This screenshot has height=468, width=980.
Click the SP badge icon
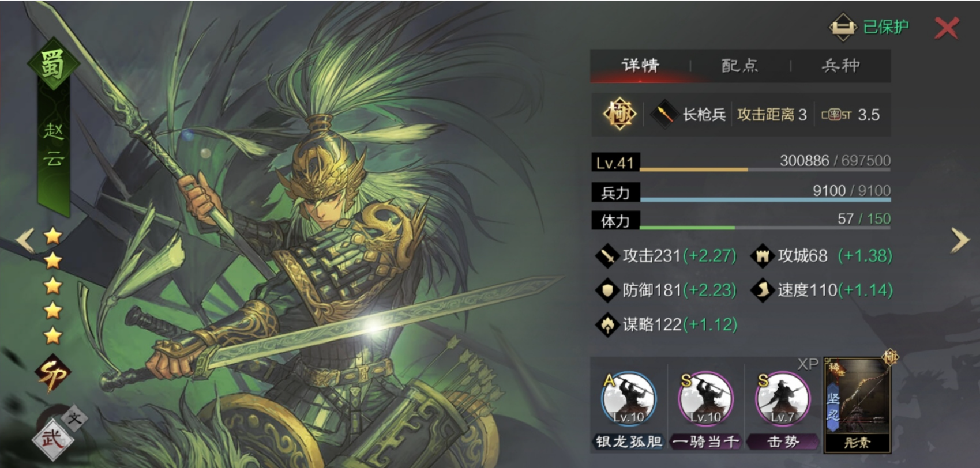click(x=53, y=373)
